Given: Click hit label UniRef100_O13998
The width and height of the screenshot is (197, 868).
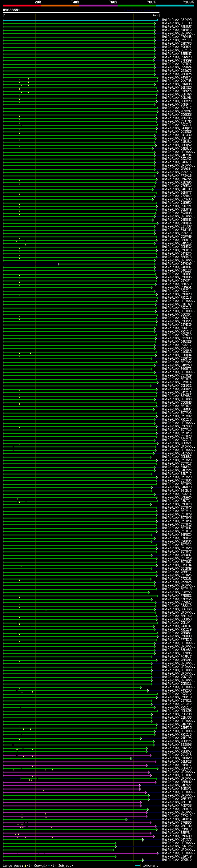Looking at the screenshot, I should click(177, 338).
